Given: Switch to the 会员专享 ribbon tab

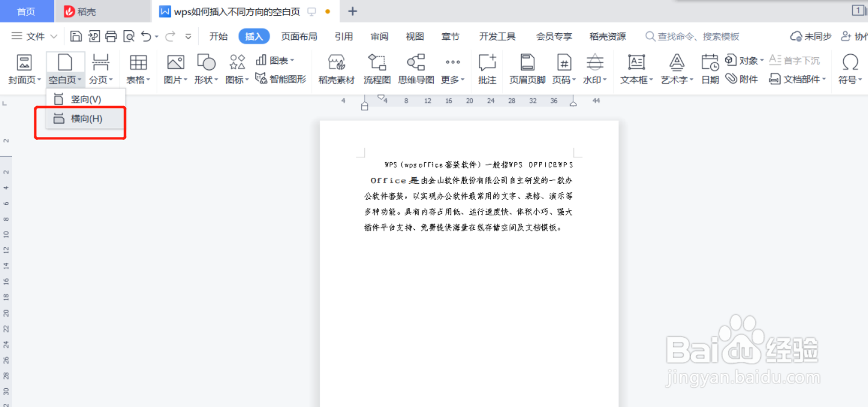Looking at the screenshot, I should [x=554, y=37].
